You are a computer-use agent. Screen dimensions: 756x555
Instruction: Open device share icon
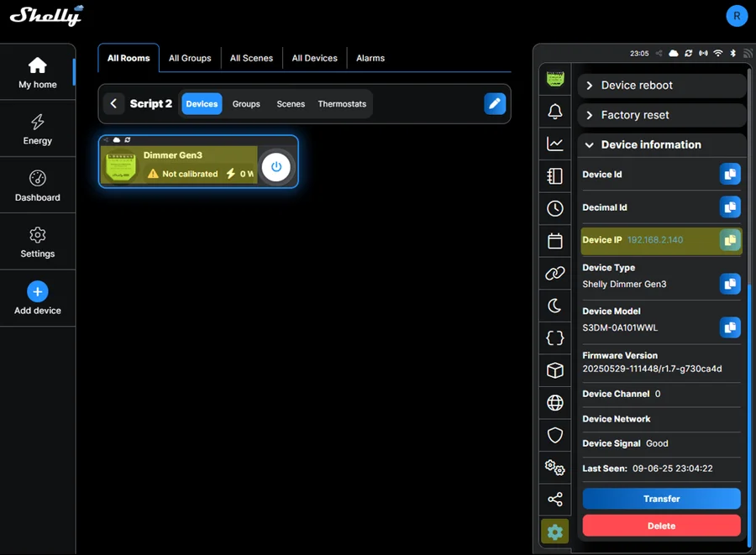(x=555, y=499)
